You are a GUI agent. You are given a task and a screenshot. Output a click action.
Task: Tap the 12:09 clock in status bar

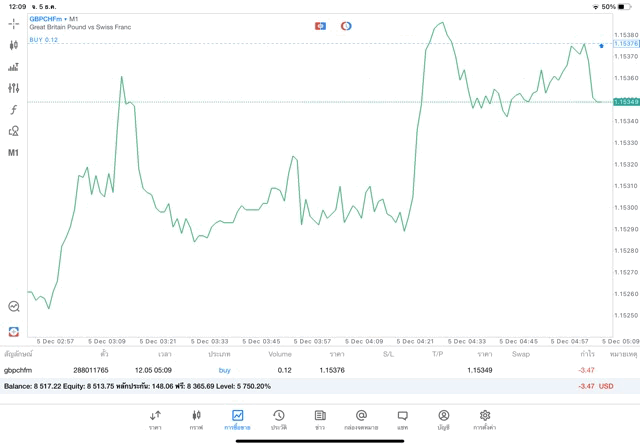(17, 7)
